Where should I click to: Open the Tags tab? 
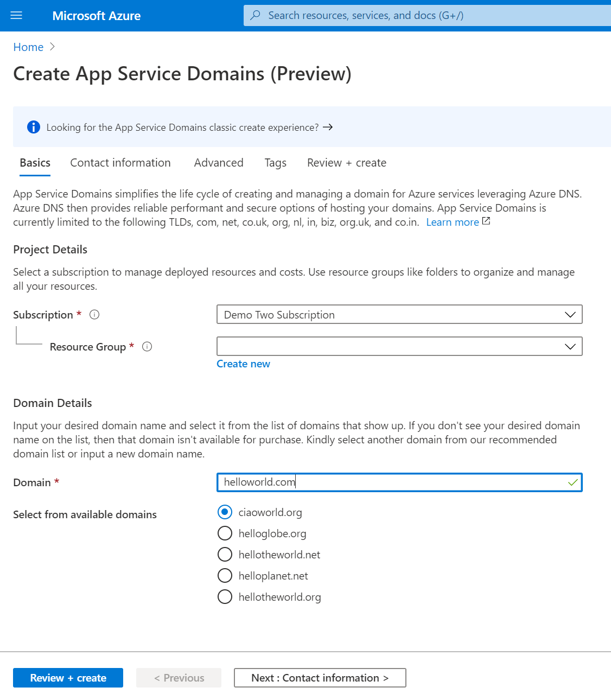275,162
